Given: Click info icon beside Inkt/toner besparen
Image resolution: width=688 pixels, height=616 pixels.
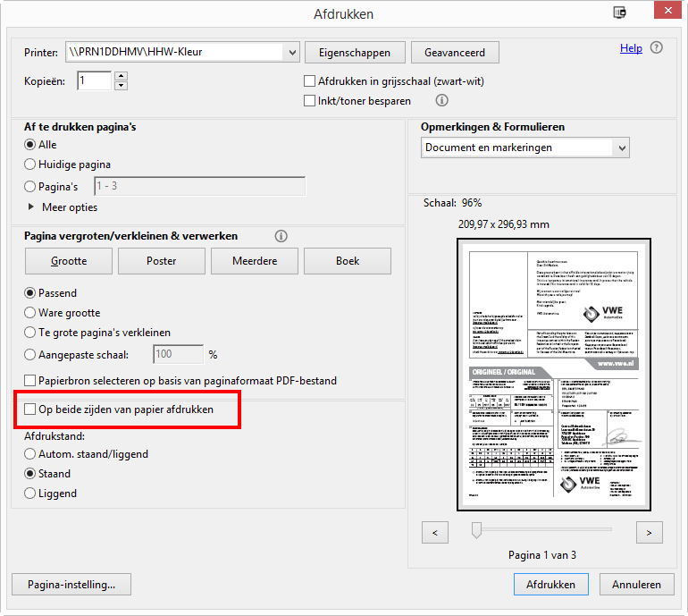Looking at the screenshot, I should tap(441, 101).
